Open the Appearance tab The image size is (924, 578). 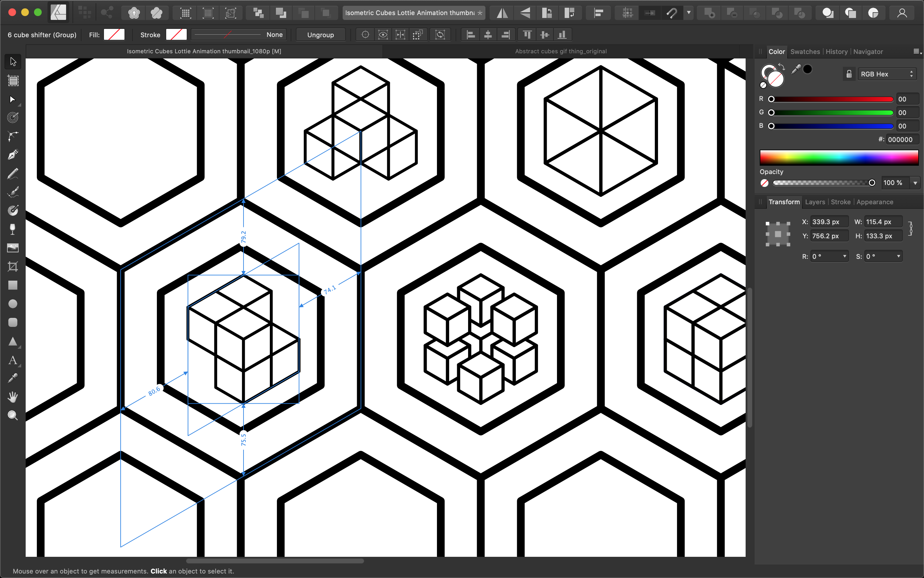875,202
